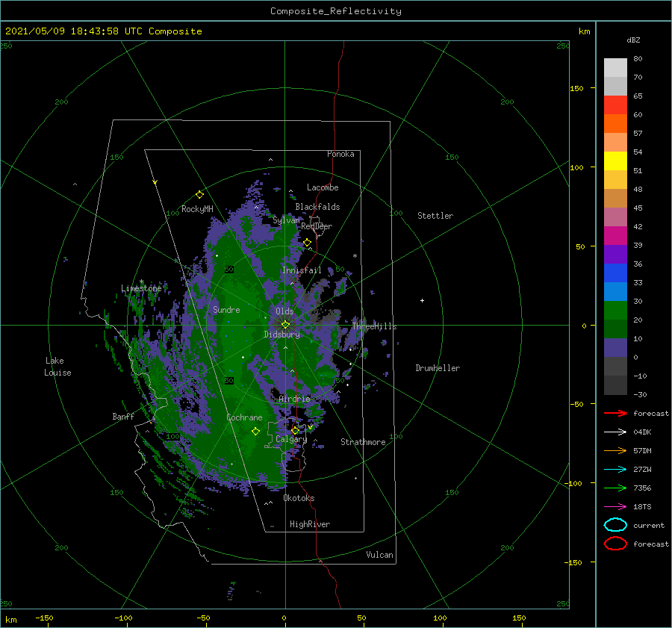Click the 'current' legend text
Viewport: 672px width, 628px height.
(649, 525)
